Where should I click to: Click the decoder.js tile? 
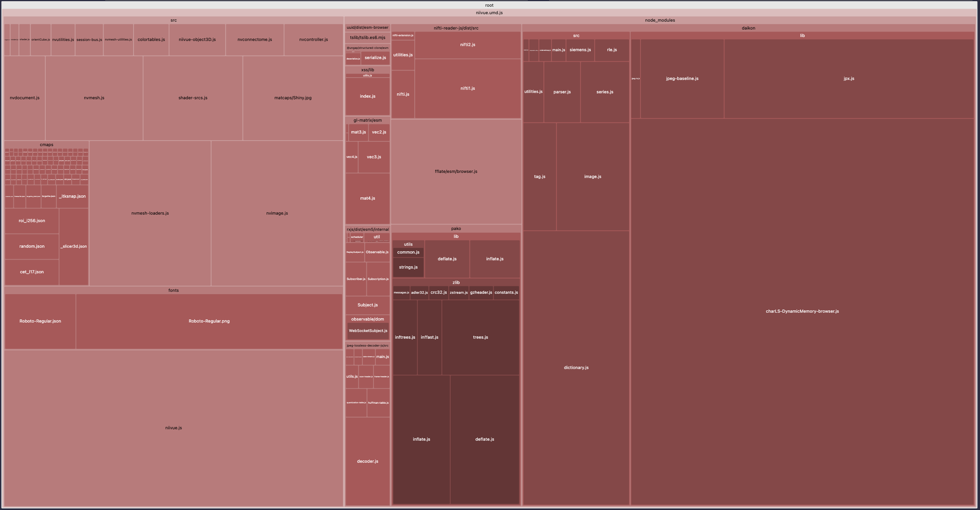(x=367, y=461)
